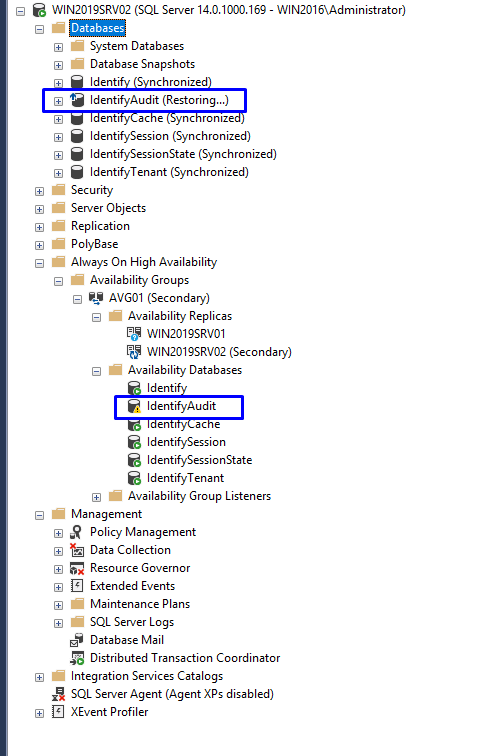Expand the Maintenance Plans folder
The width and height of the screenshot is (503, 756).
tap(58, 605)
